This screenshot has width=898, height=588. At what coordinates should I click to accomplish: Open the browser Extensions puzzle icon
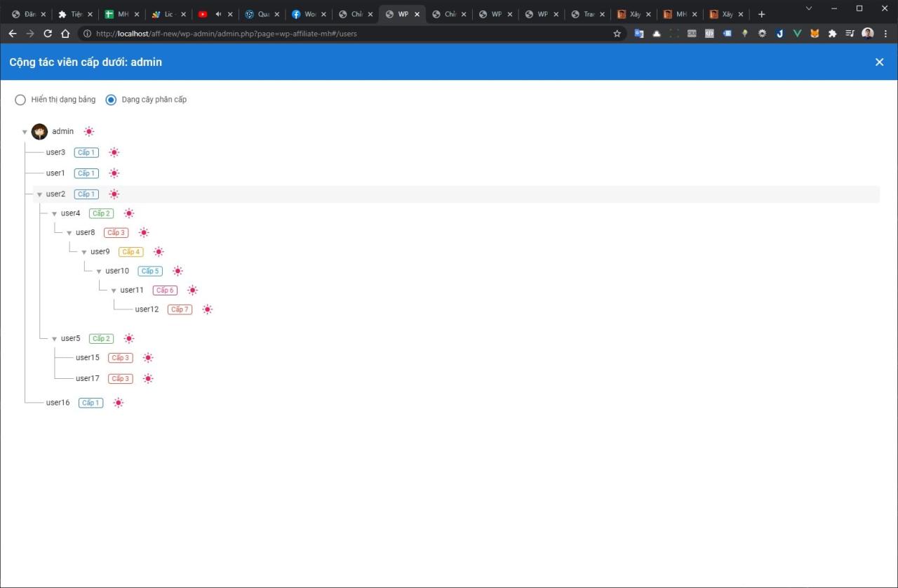[x=832, y=34]
